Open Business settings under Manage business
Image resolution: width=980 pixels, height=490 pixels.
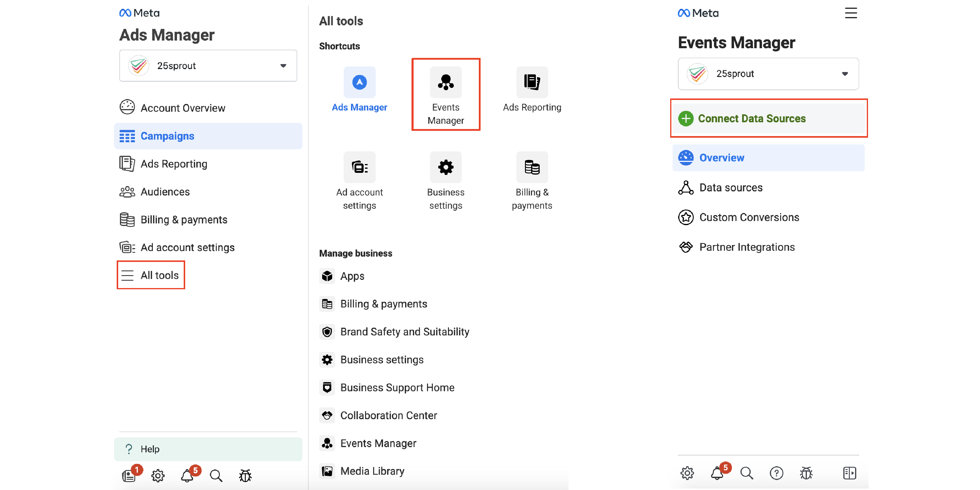coord(372,359)
